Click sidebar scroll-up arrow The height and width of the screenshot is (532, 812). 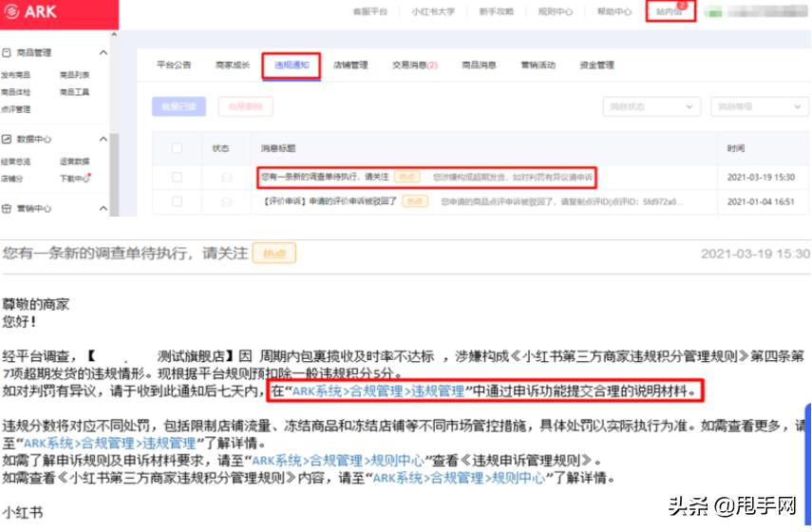click(115, 35)
